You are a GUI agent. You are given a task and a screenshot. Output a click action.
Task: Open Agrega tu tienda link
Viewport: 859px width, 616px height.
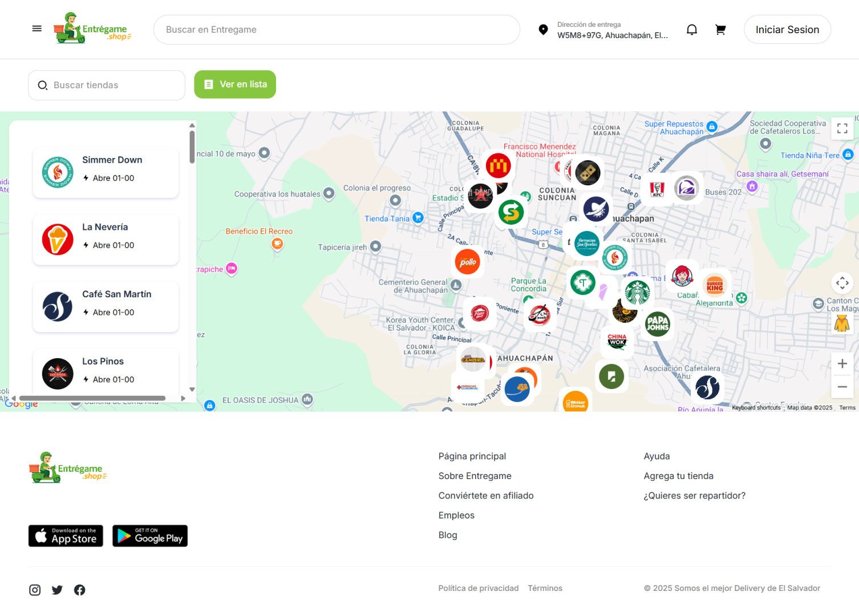[x=679, y=476]
